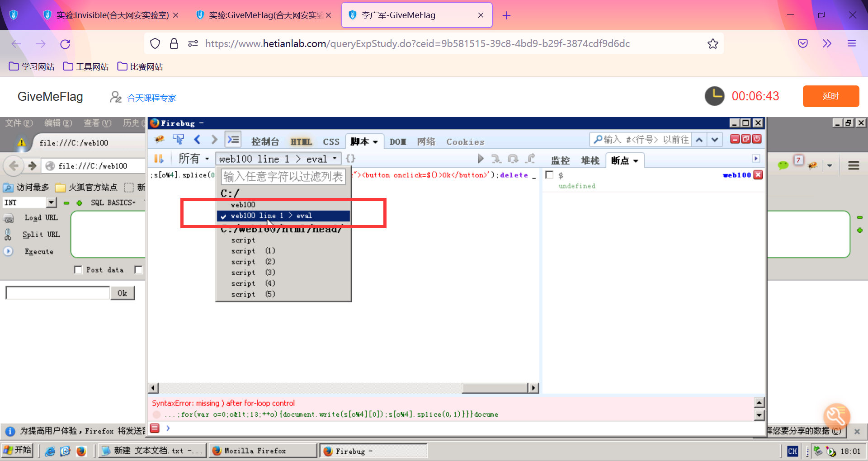Click the orange wrench floating tool button
Screen dimensions: 868x461
(x=837, y=416)
